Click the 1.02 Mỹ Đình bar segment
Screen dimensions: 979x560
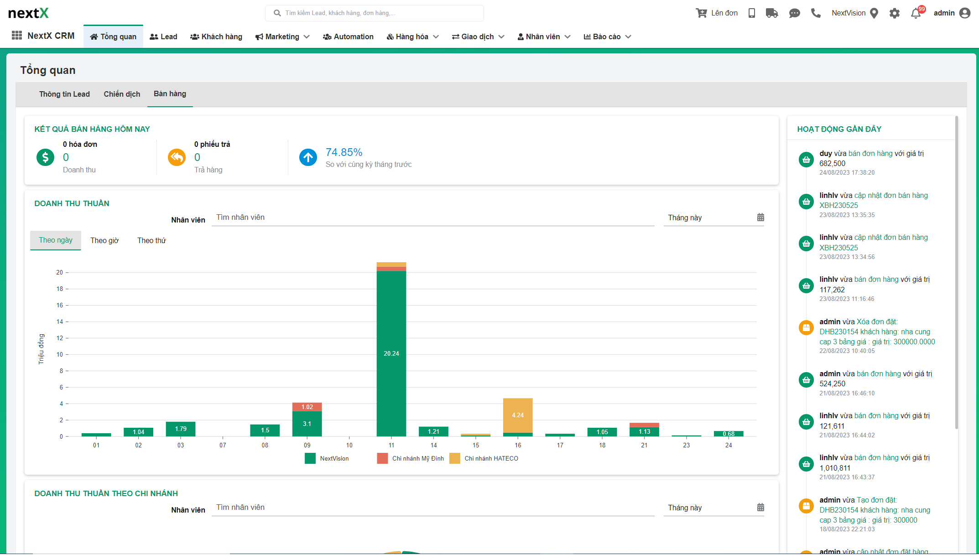click(307, 407)
